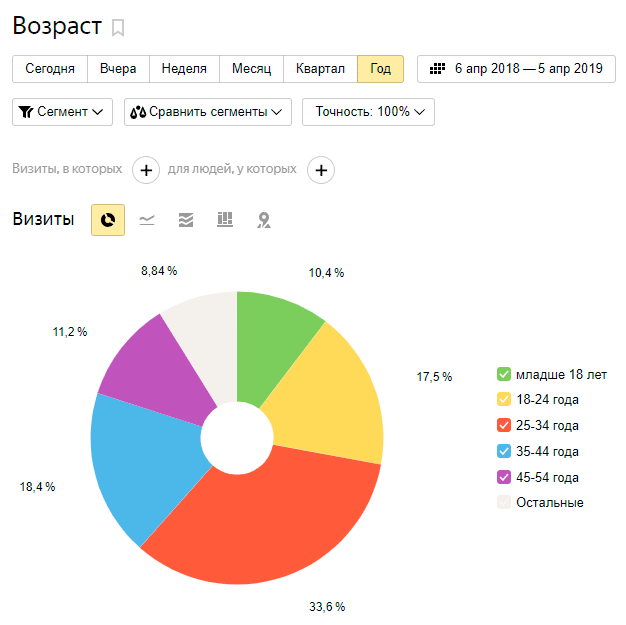This screenshot has width=626, height=625.
Task: Open the calendar grid icon
Action: [x=437, y=69]
